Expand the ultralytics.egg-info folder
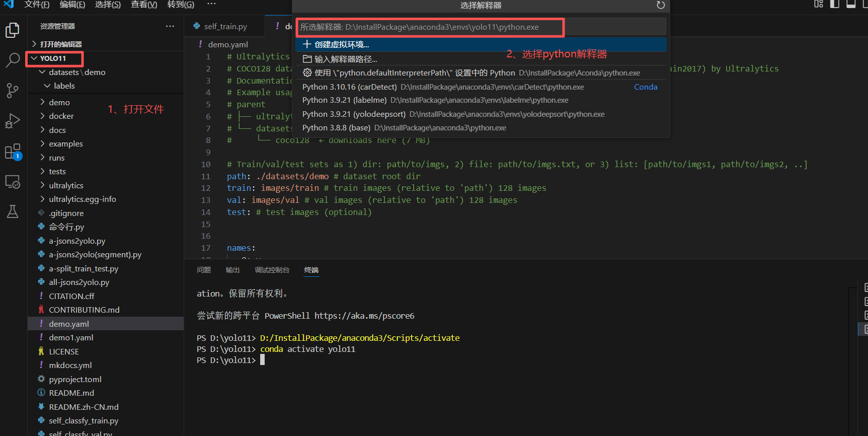The width and height of the screenshot is (868, 436). tap(106, 199)
